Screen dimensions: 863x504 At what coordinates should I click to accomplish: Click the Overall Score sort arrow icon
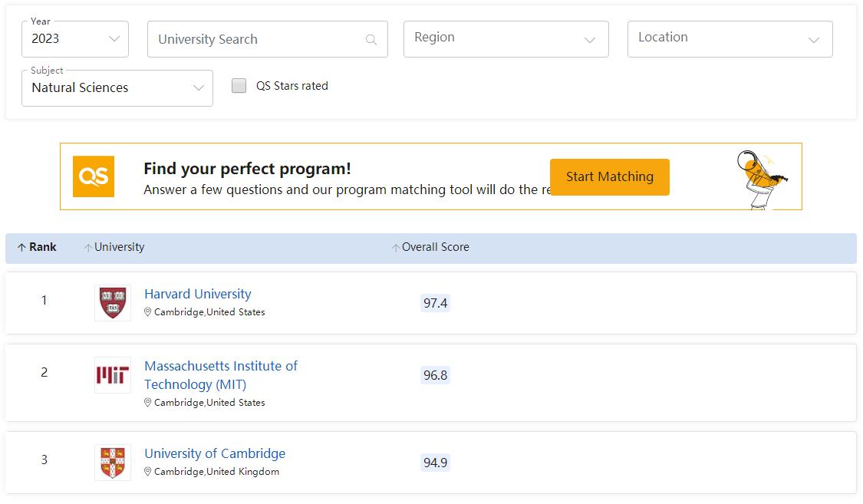click(396, 248)
